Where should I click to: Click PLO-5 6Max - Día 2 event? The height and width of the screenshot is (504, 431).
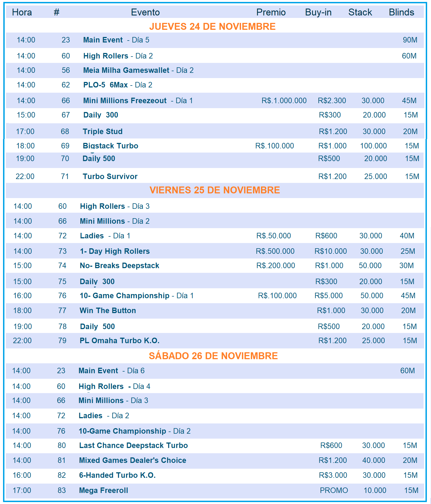click(x=118, y=85)
